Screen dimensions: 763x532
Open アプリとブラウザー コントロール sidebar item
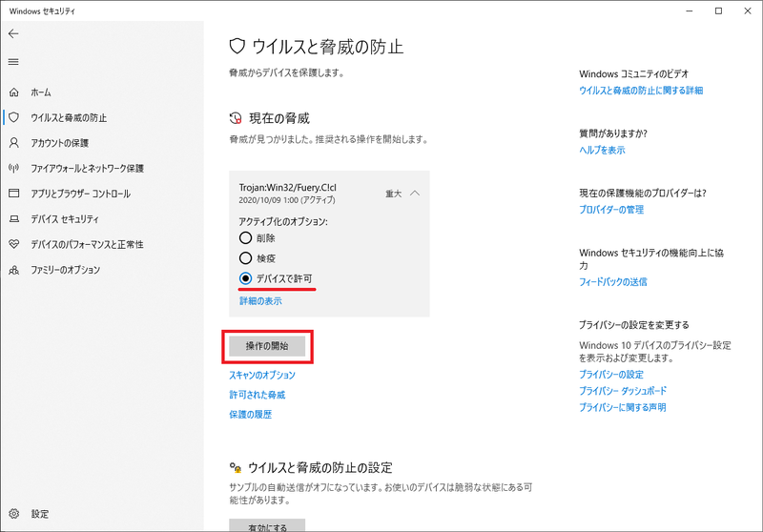click(103, 194)
